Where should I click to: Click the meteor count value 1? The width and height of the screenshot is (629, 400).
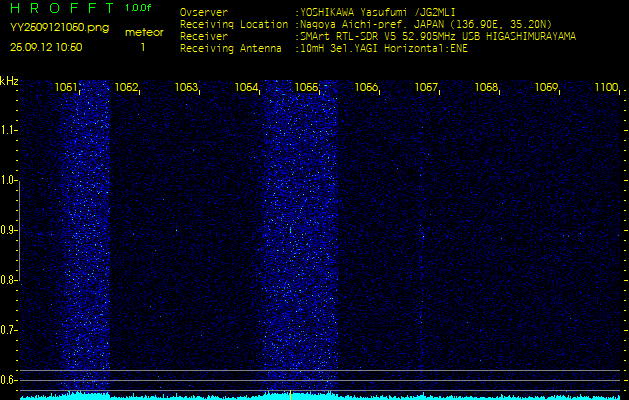(143, 47)
